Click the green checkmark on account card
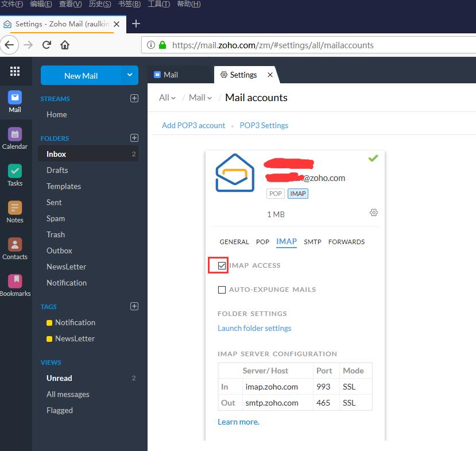Screen dimensions: 476x451 click(x=373, y=158)
